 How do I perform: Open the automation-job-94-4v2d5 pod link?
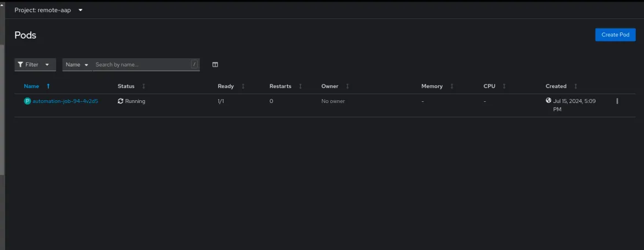[66, 101]
